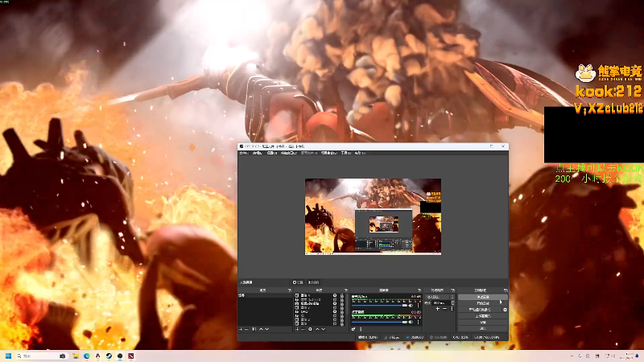Open mixer dock three-dot options menu
The width and height of the screenshot is (644, 362).
(x=361, y=329)
